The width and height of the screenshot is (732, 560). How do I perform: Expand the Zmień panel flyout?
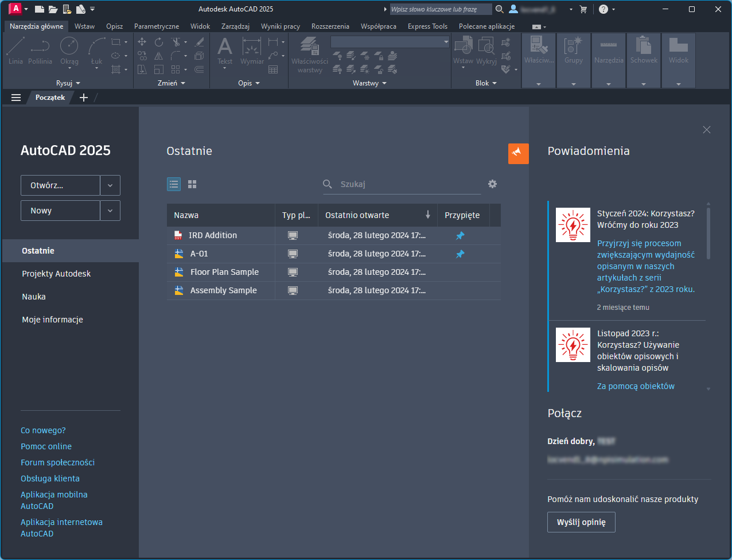click(172, 83)
